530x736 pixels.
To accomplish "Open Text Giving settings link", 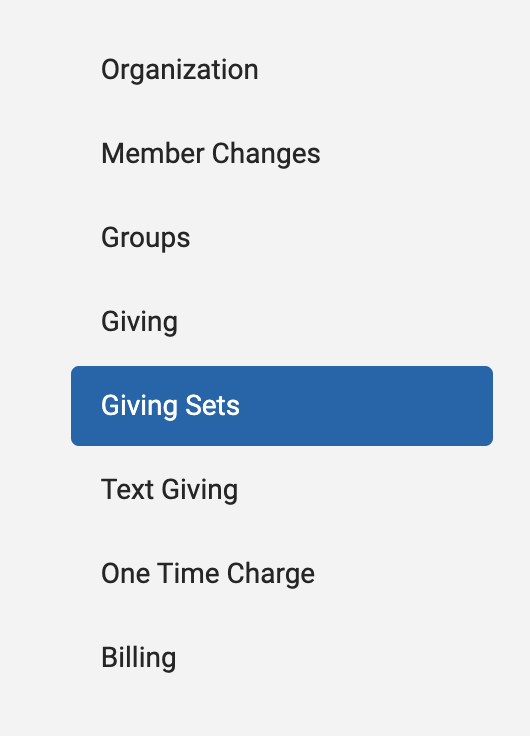I will [282, 490].
